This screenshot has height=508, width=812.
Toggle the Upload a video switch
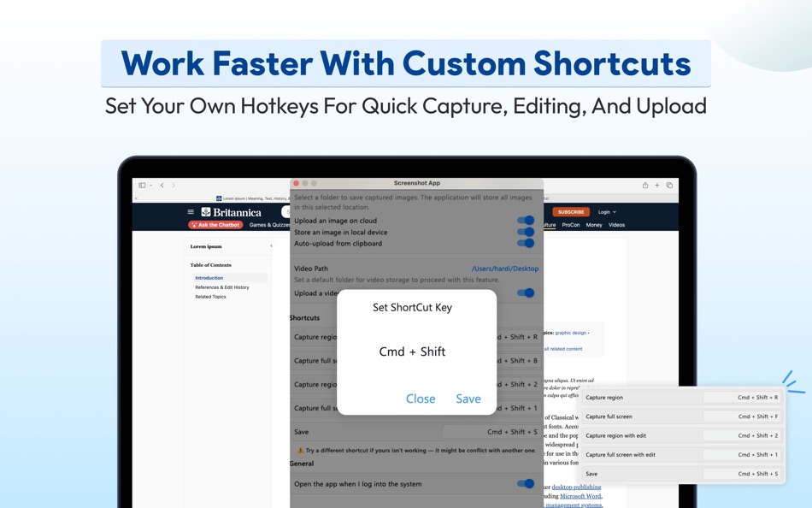coord(526,292)
